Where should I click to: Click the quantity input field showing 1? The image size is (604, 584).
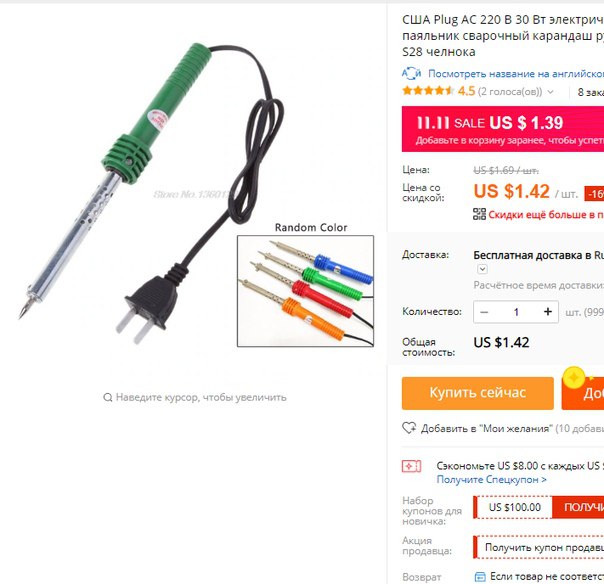(x=516, y=312)
